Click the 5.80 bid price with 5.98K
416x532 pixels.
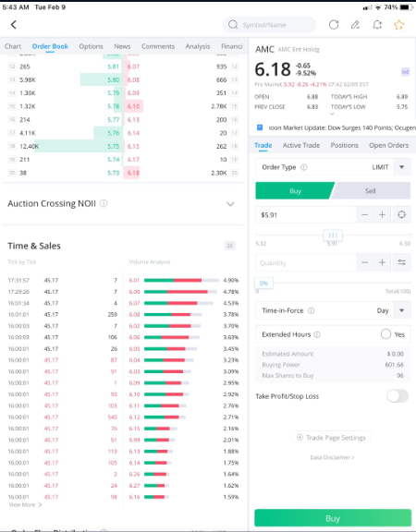tap(114, 79)
